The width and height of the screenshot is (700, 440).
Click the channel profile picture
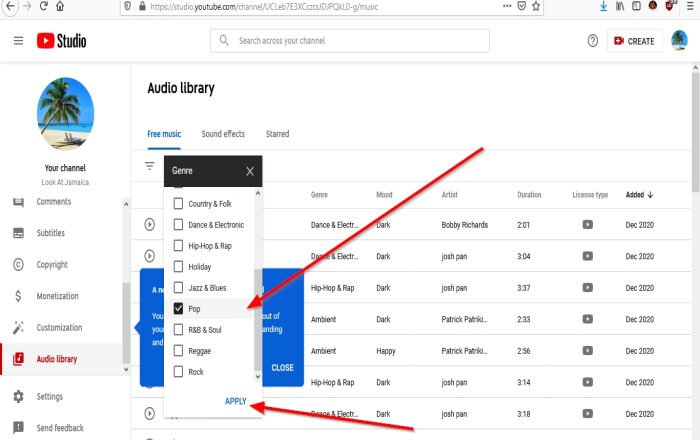(65, 113)
